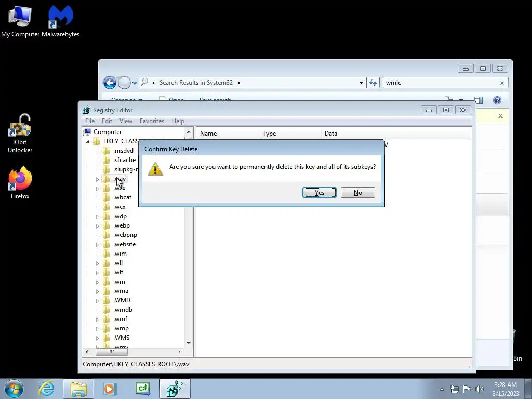The width and height of the screenshot is (532, 399).
Task: Click the Data column header
Action: coord(396,134)
